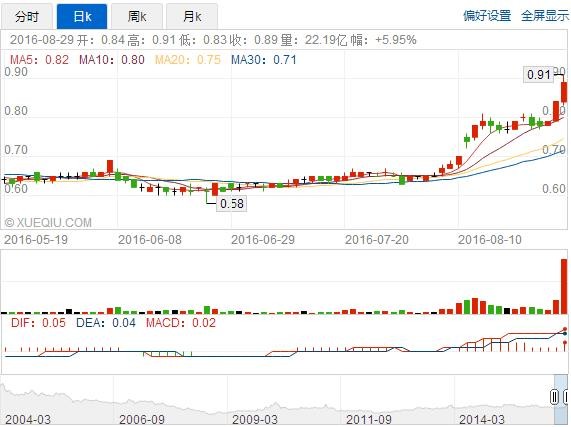
Task: Click the MACD value label
Action: (x=181, y=323)
